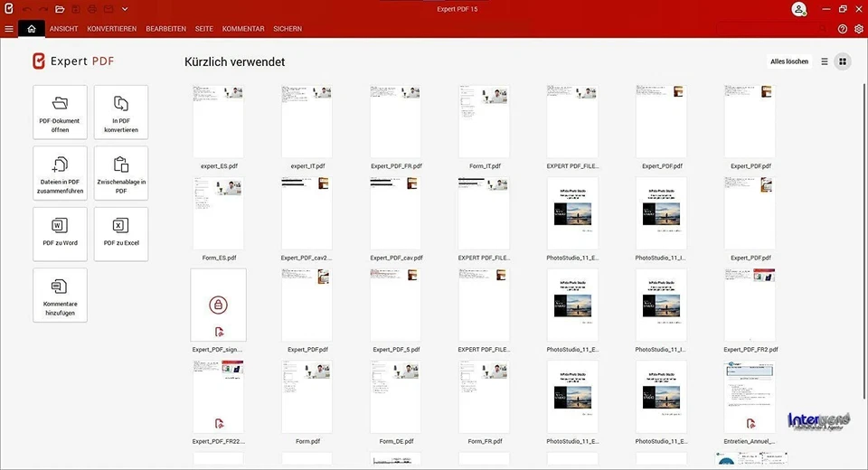Open the Form_IT.pdf thumbnail
Screen dimensions: 868x470
coord(484,121)
